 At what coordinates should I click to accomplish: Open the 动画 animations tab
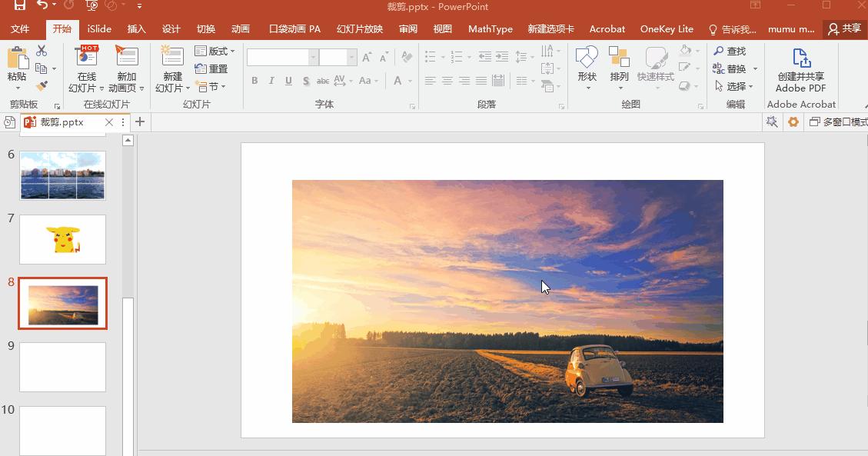(x=241, y=29)
